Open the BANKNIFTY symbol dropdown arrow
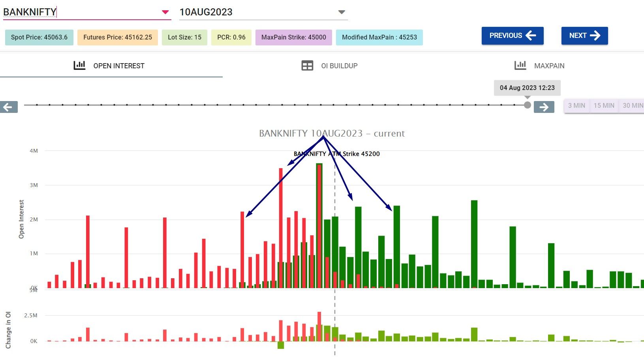 tap(165, 12)
